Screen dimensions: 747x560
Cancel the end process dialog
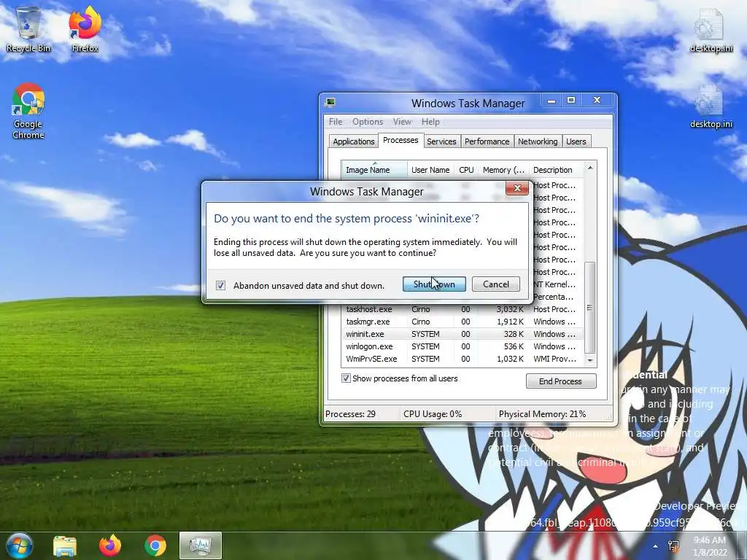coord(495,284)
